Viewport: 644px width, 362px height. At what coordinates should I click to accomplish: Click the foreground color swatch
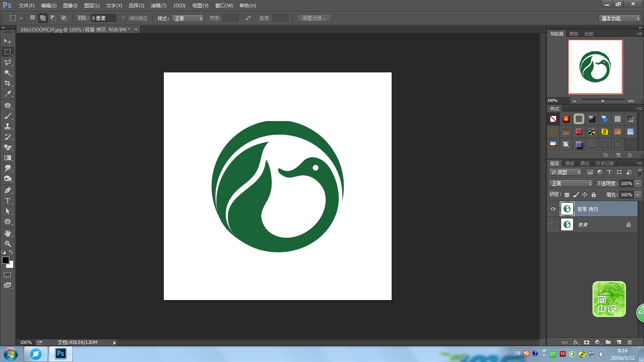[x=6, y=260]
